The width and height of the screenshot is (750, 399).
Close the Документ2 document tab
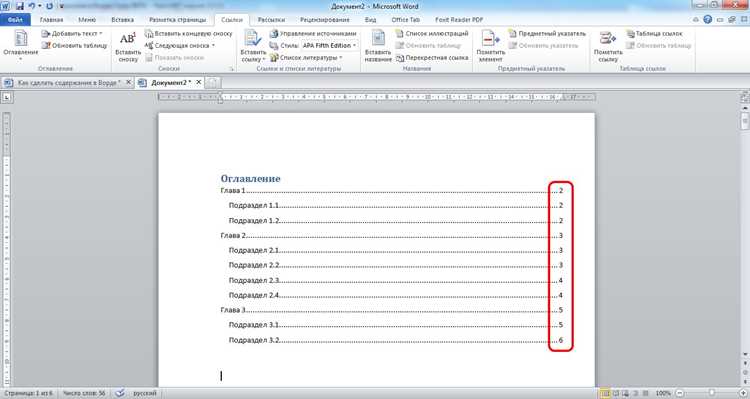coord(199,82)
